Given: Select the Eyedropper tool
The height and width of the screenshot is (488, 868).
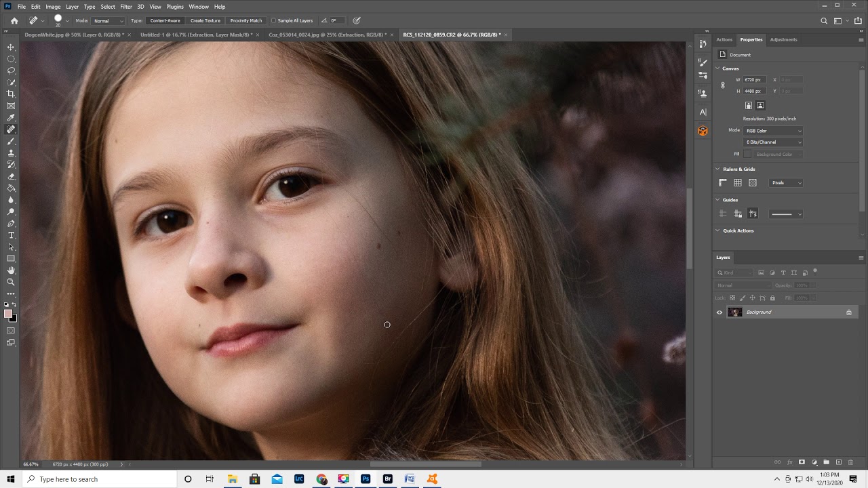Looking at the screenshot, I should coord(11,118).
